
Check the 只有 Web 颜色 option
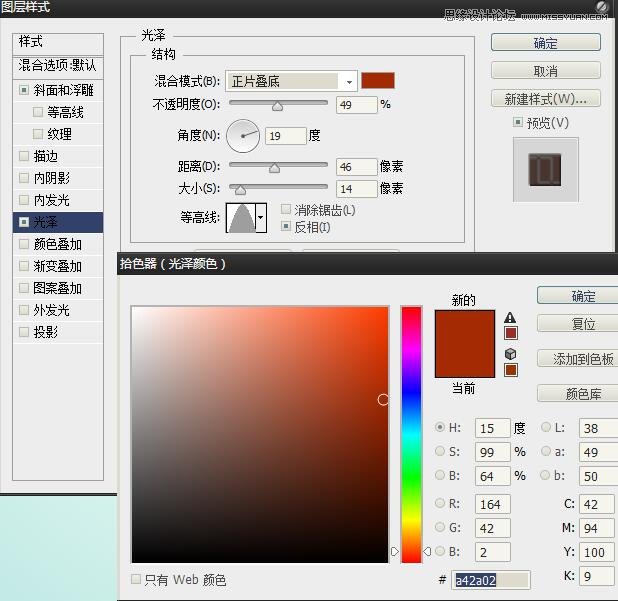(x=136, y=579)
